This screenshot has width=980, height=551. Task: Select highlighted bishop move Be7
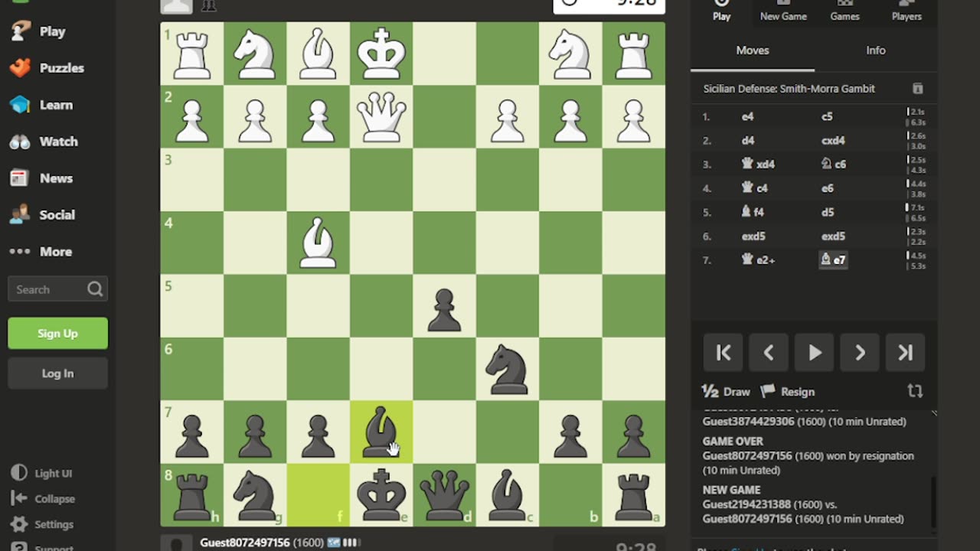click(833, 260)
